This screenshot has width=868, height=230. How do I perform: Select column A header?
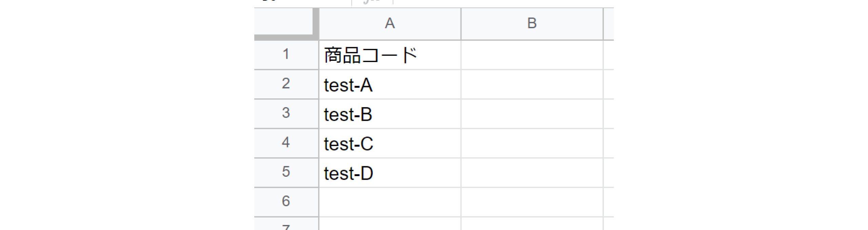click(390, 24)
